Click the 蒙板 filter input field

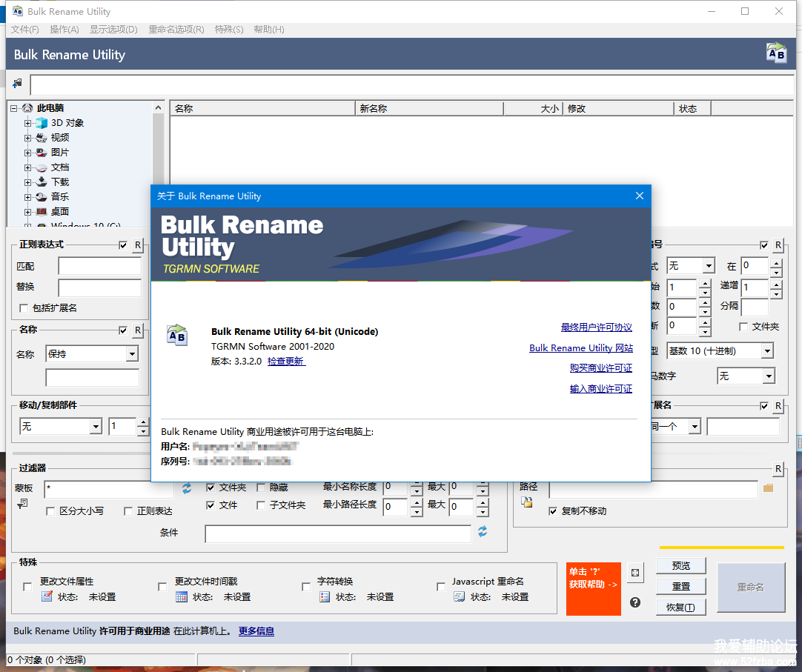pos(110,489)
